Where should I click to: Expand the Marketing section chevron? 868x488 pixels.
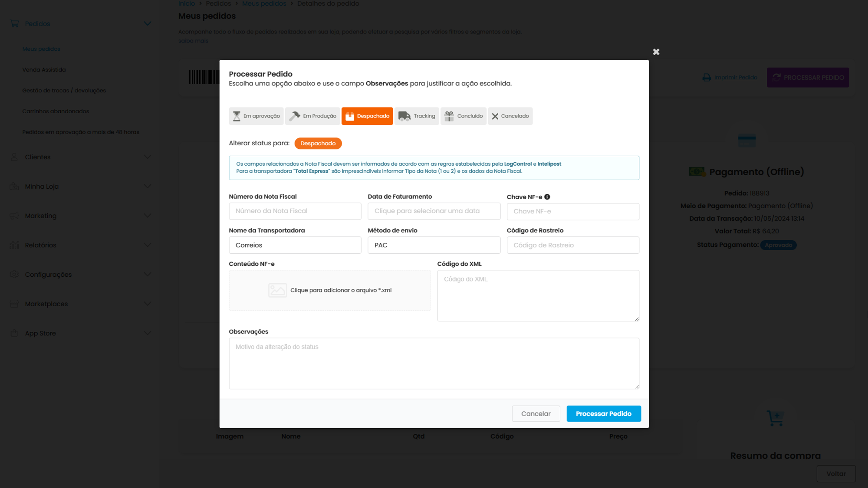tap(148, 216)
